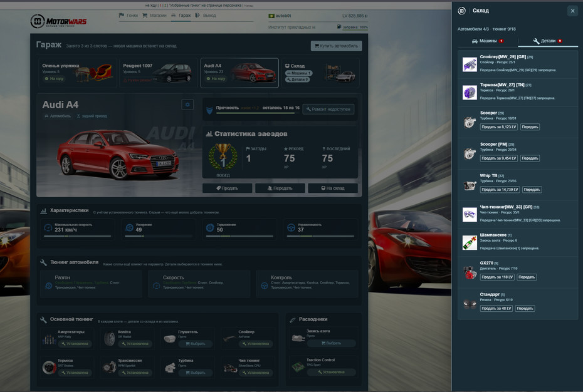Click the Прочность durability progress bar
This screenshot has width=583, height=392.
click(x=258, y=113)
